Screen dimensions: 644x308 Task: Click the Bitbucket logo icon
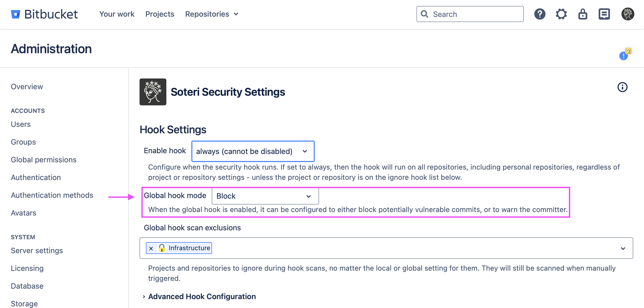[x=16, y=14]
